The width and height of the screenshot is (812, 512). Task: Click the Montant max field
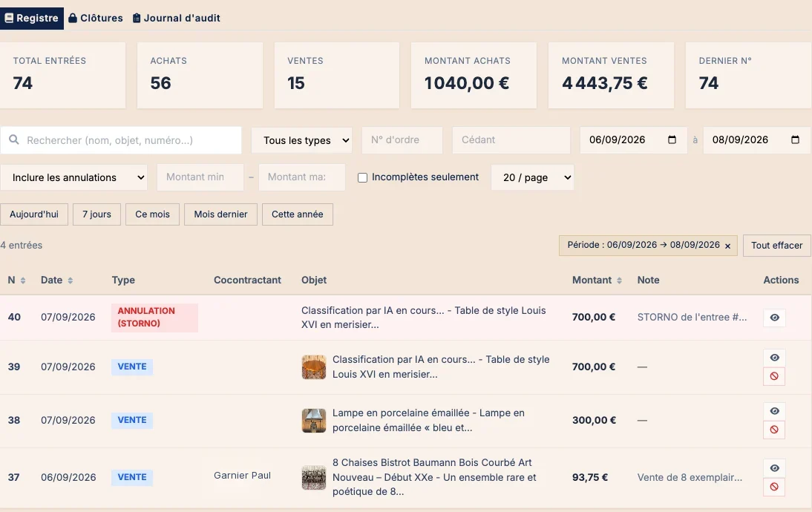pyautogui.click(x=302, y=177)
